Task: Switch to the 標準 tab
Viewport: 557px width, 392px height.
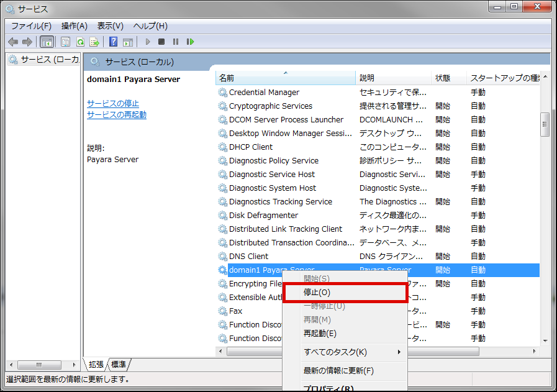Action: (119, 364)
